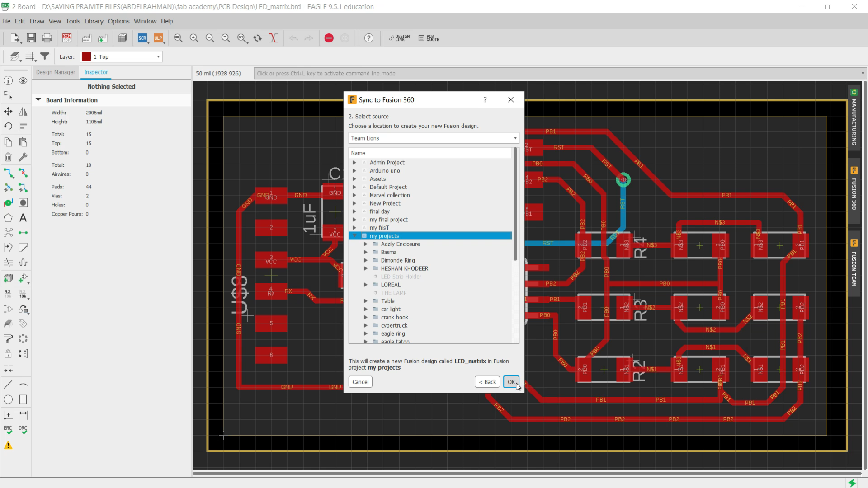Click OK to confirm Fusion sync

click(511, 381)
